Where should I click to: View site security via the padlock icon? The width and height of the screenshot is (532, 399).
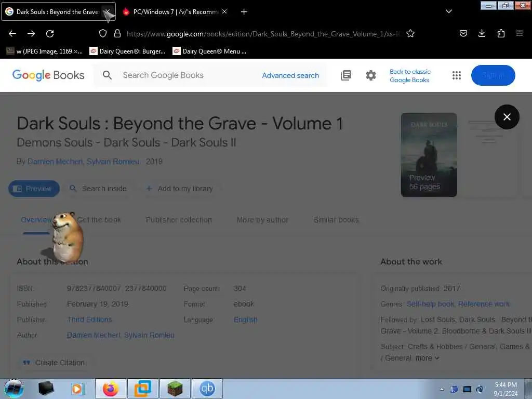[x=117, y=33]
